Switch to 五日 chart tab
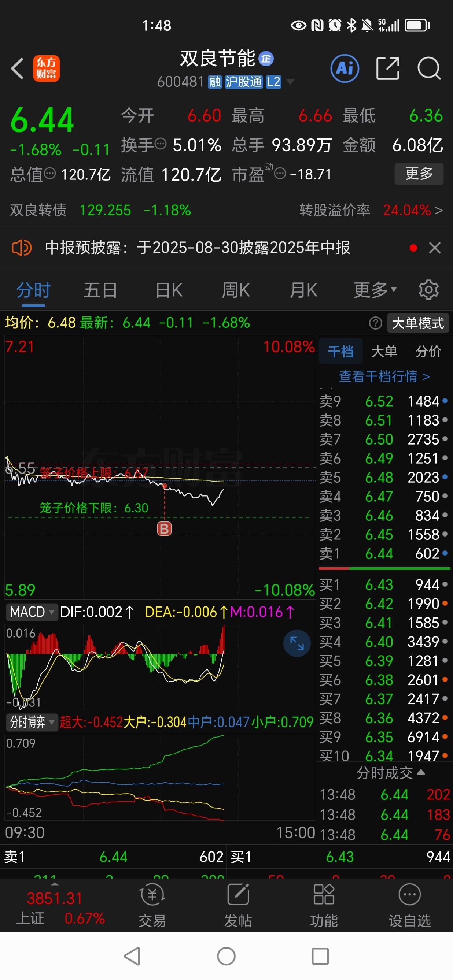 pos(100,290)
